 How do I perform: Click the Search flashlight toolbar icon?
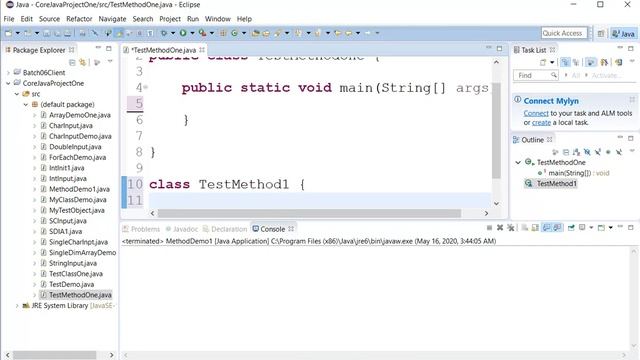point(278,33)
